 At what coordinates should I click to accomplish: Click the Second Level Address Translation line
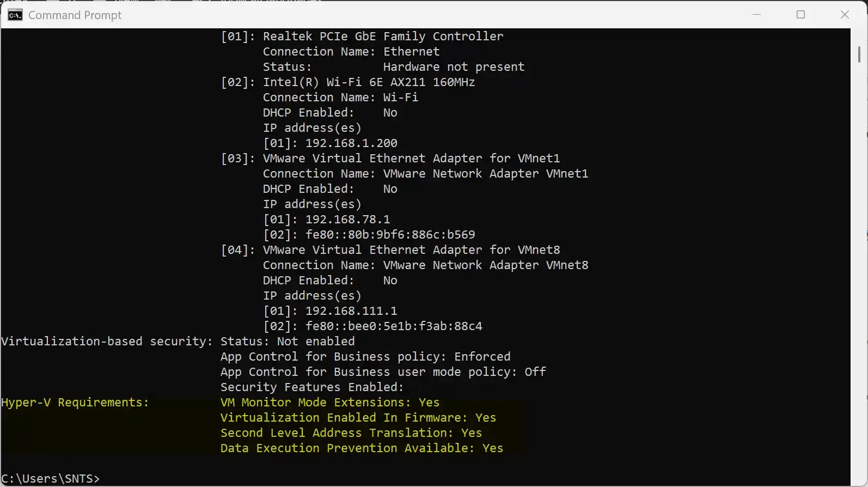351,433
